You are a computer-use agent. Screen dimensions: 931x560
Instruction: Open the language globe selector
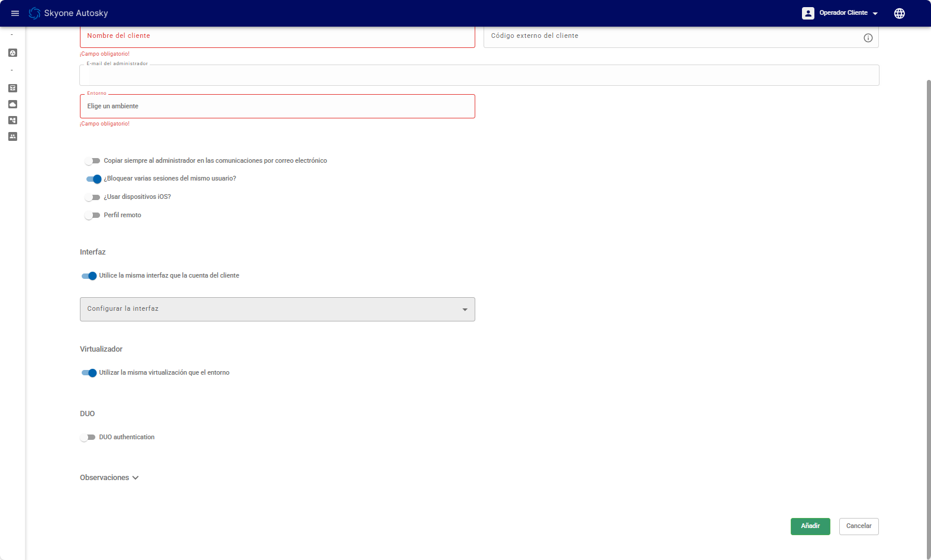click(899, 13)
